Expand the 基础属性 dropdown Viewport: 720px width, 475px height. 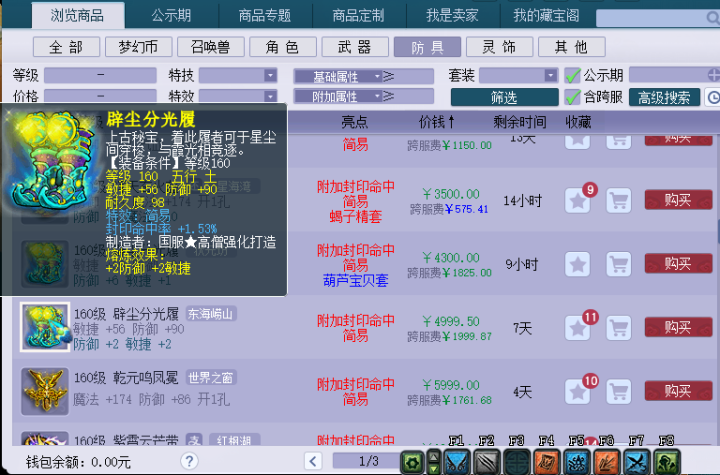point(338,76)
